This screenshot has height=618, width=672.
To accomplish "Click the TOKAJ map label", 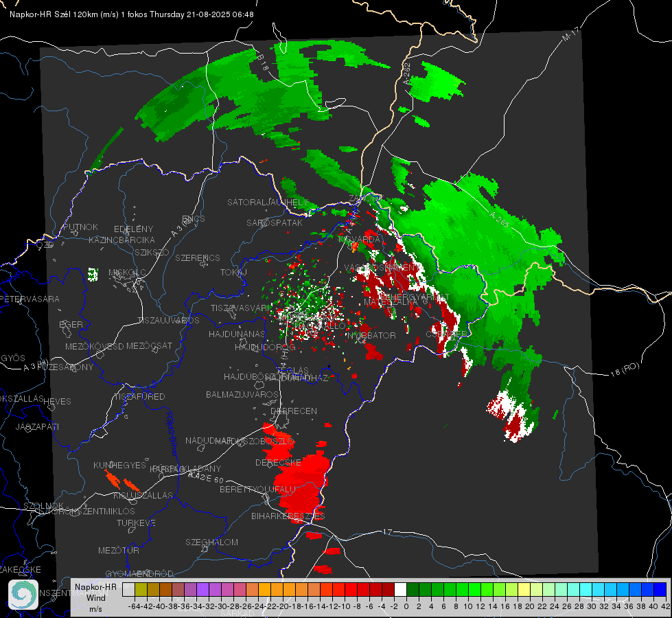I will coord(233,273).
